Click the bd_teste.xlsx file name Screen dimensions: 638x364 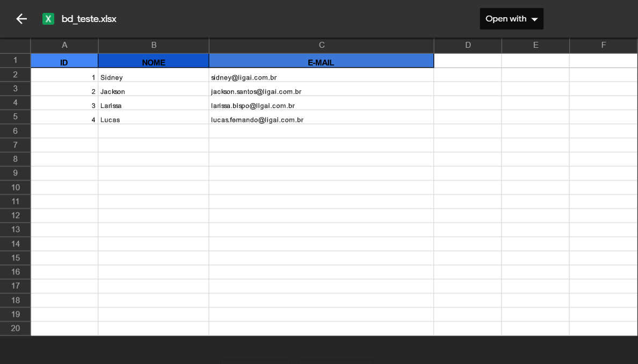[x=89, y=19]
